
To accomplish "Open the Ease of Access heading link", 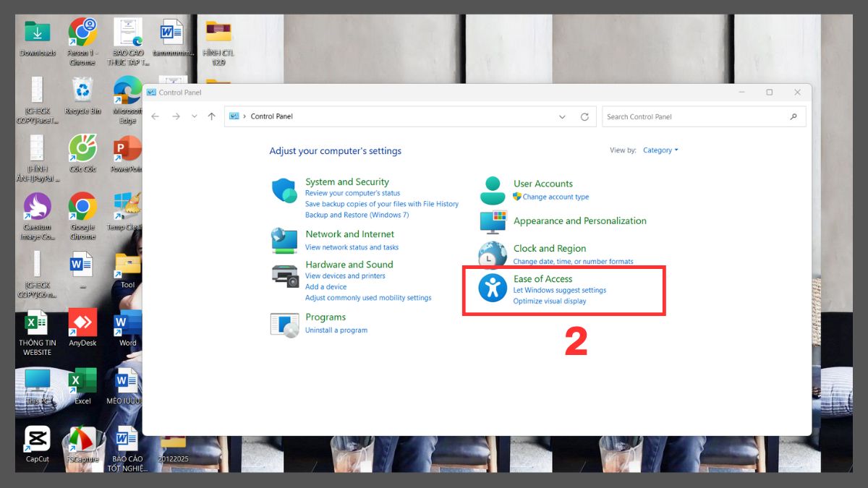I will [543, 278].
